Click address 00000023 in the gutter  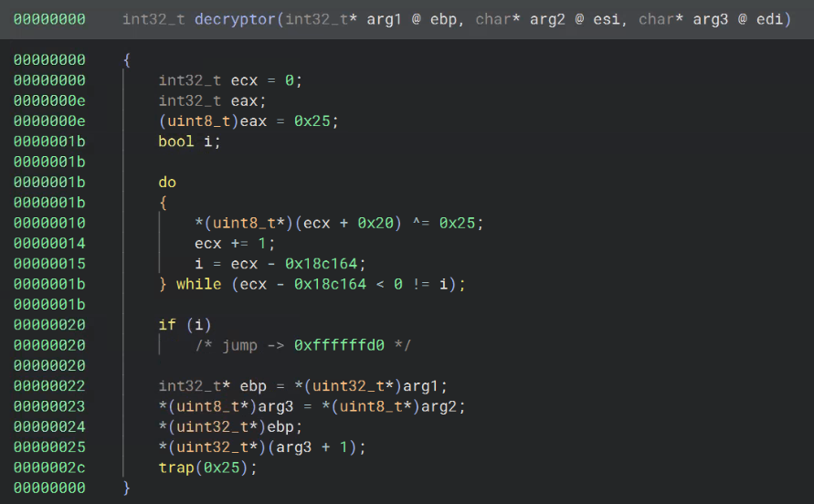(x=49, y=406)
